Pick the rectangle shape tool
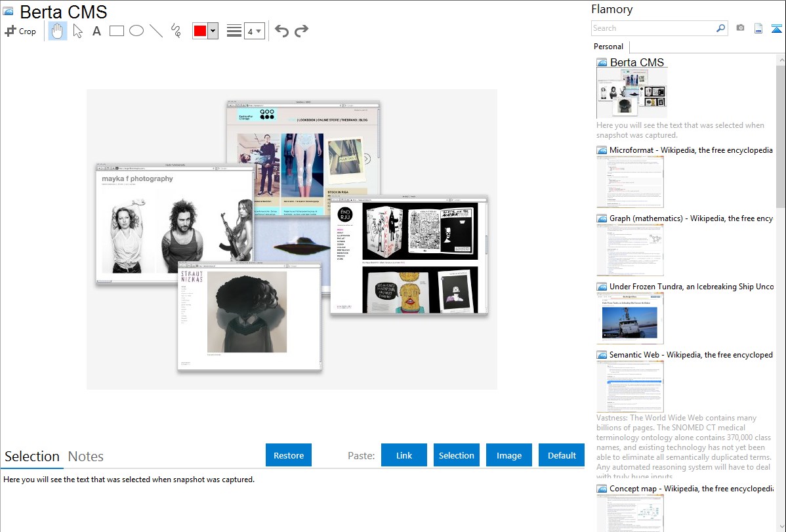The image size is (786, 532). coord(117,31)
